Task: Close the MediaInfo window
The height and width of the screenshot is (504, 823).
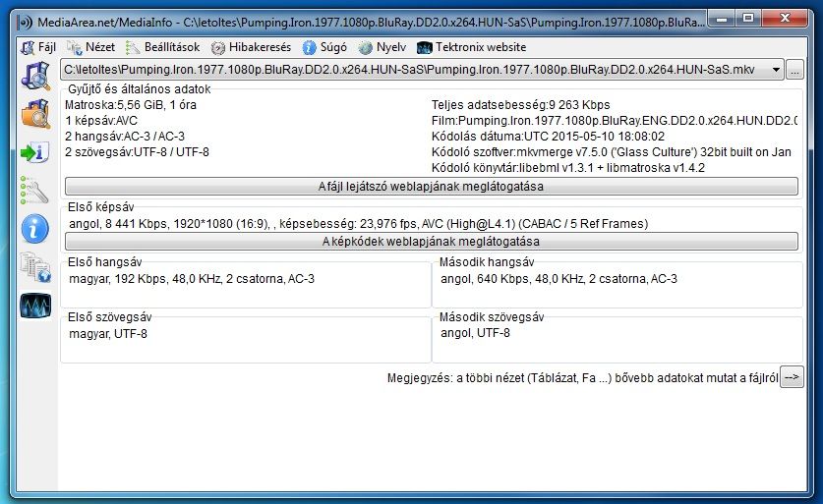Action: [784, 19]
